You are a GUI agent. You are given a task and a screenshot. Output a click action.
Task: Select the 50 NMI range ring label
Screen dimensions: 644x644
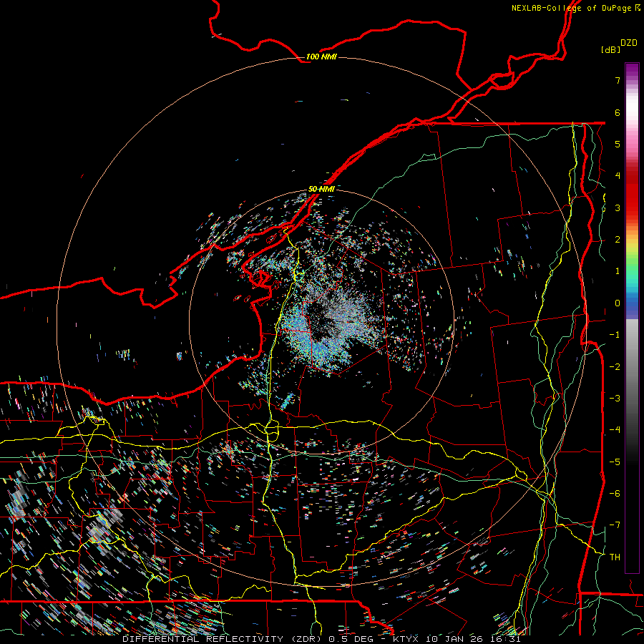click(x=321, y=189)
